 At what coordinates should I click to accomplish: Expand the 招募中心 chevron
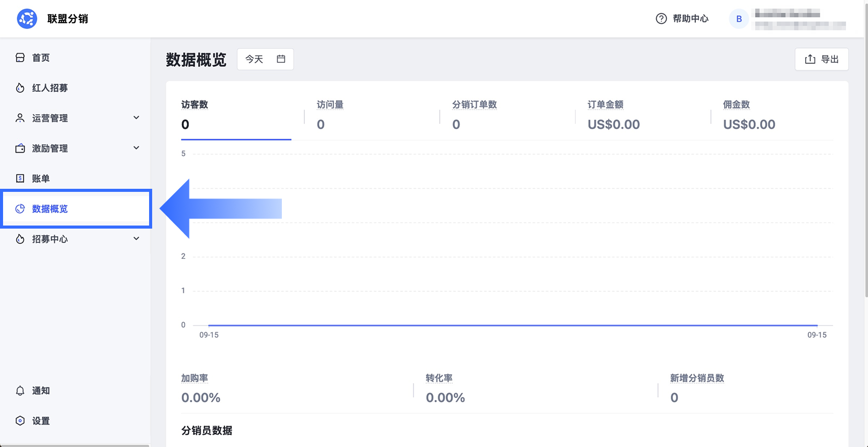coord(136,239)
